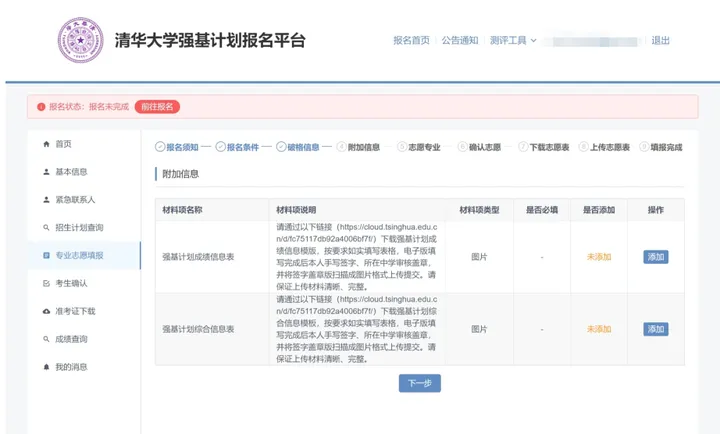Click the step label 志愿专业

coord(424,147)
